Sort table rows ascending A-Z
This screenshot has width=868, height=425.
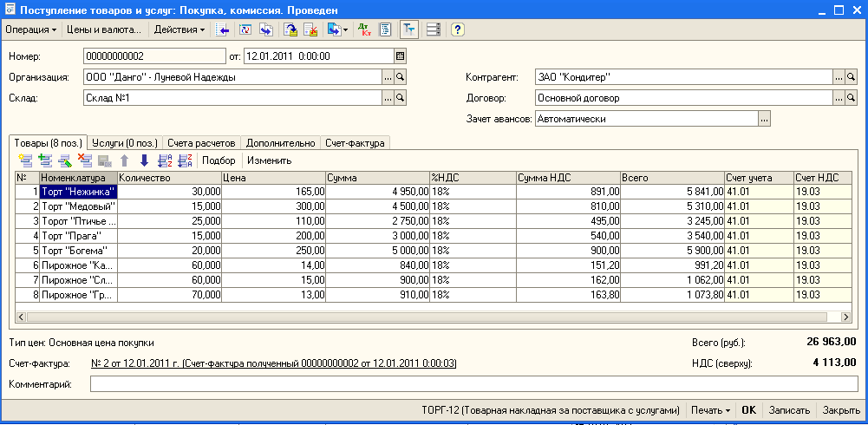pyautogui.click(x=165, y=160)
